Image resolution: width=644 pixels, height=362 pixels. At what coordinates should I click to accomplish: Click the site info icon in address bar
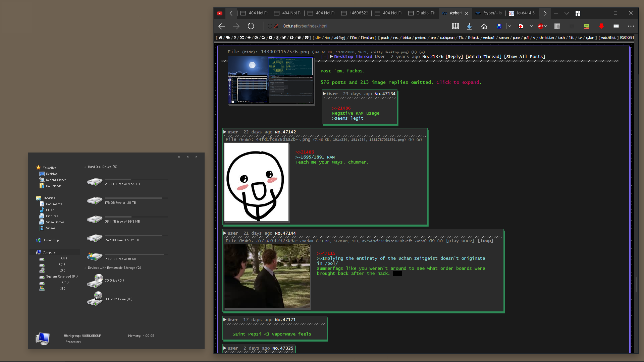pyautogui.click(x=270, y=26)
